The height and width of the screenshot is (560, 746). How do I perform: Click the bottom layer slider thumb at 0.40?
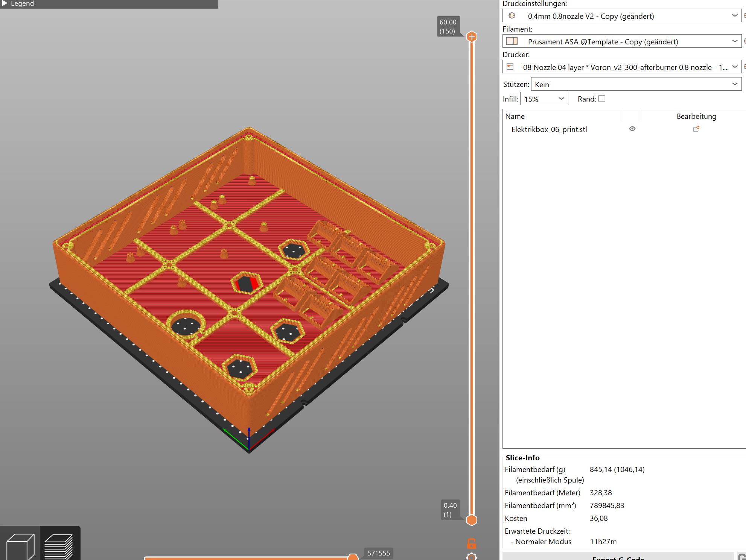(472, 520)
